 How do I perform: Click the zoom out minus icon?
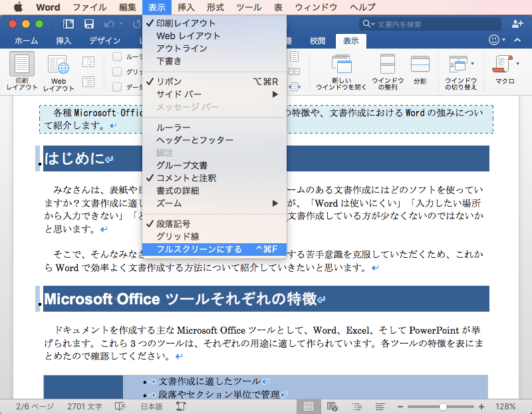(x=400, y=407)
